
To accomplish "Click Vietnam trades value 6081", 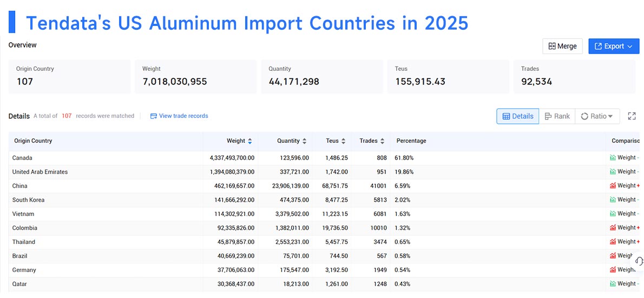I will 379,214.
